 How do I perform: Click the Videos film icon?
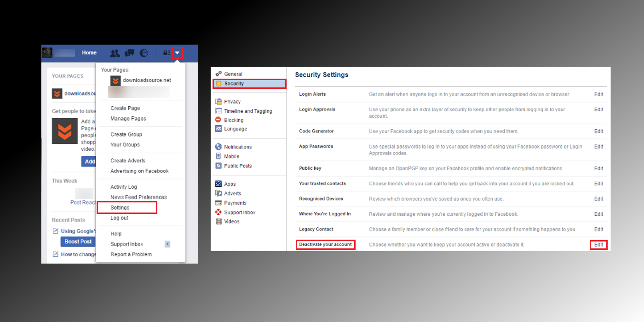point(218,221)
